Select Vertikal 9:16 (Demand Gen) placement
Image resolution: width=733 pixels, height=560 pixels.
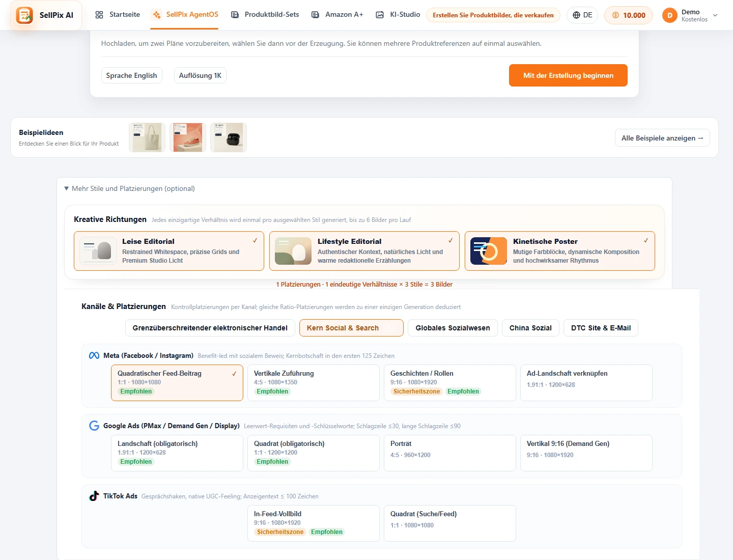(x=586, y=453)
